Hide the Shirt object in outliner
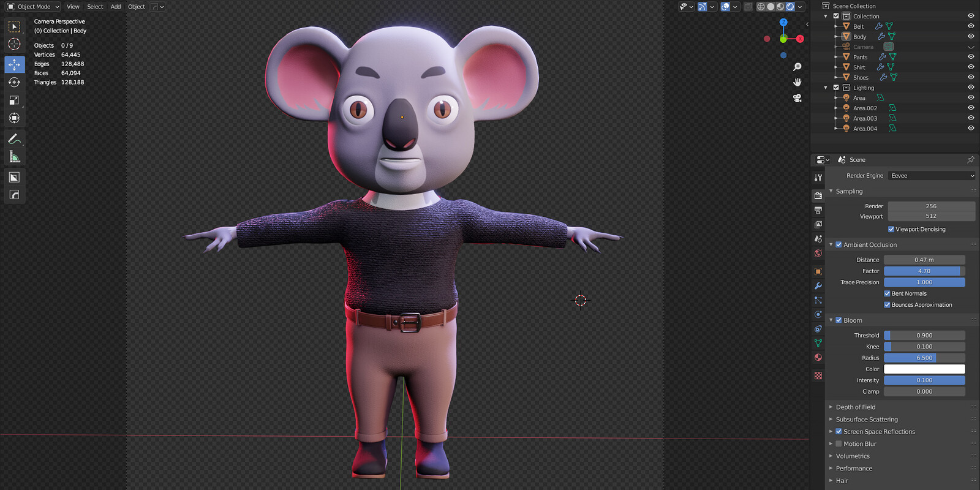 [x=971, y=67]
